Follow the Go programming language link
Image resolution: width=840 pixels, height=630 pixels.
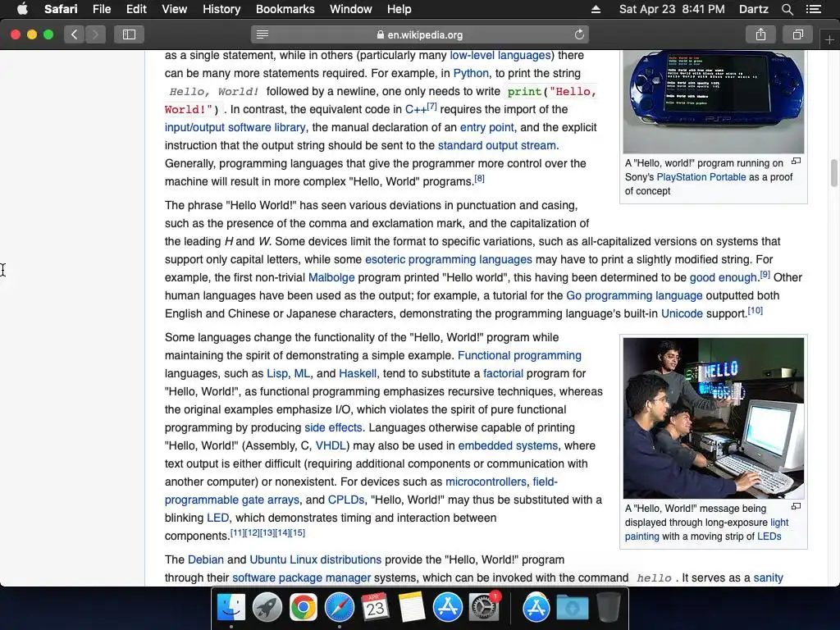[634, 295]
